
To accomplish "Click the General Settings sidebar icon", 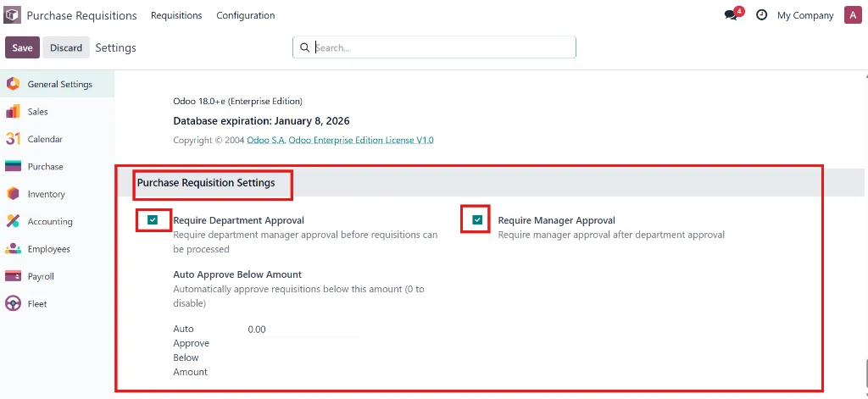I will 13,84.
